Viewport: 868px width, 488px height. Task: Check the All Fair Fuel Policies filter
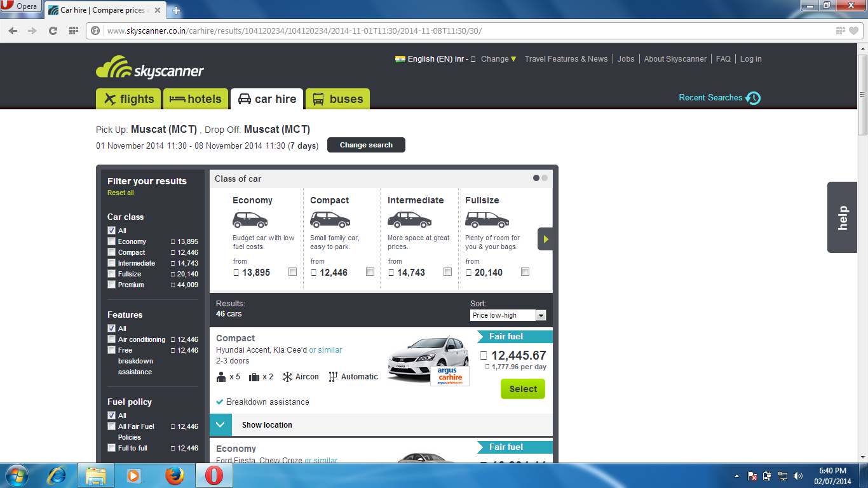pyautogui.click(x=112, y=426)
